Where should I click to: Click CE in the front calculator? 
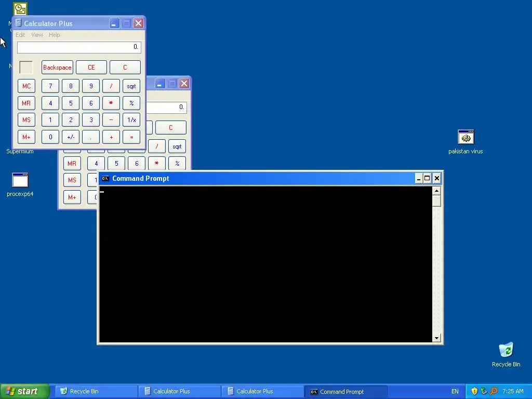coord(91,67)
